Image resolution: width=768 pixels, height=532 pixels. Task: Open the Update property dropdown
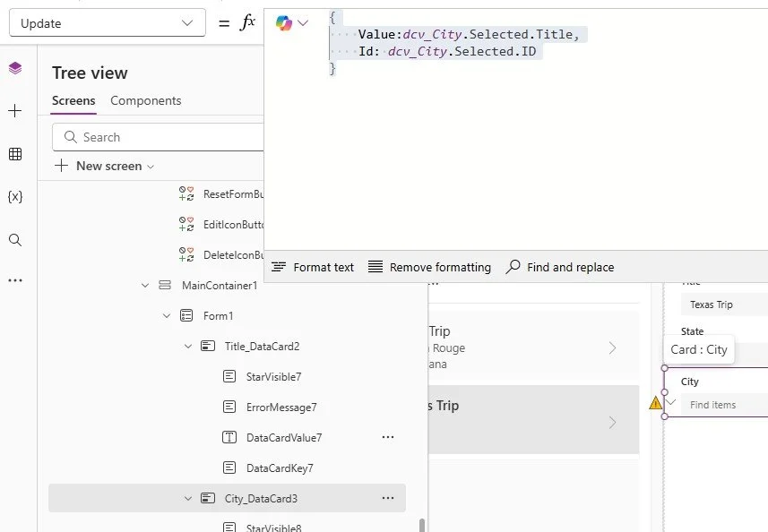(107, 21)
